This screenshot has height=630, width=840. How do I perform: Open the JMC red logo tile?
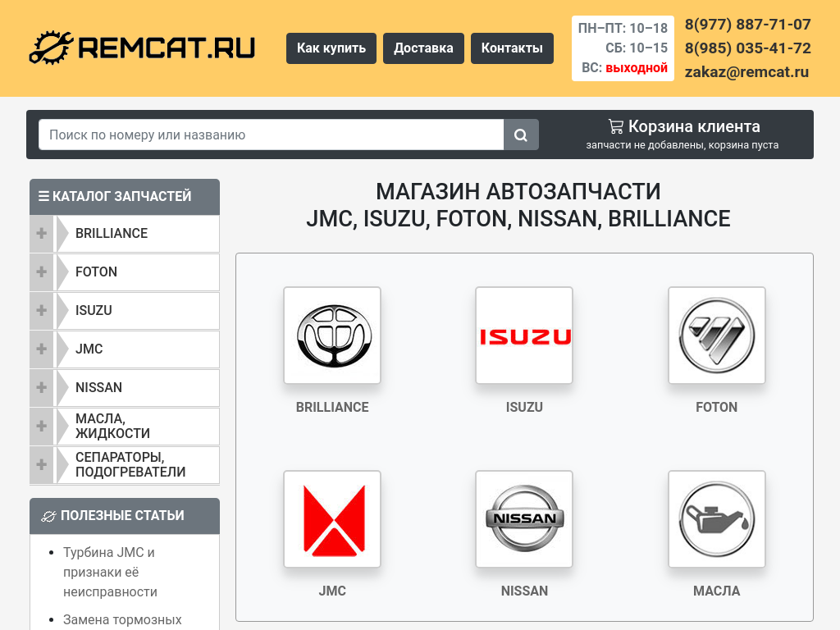tap(332, 519)
